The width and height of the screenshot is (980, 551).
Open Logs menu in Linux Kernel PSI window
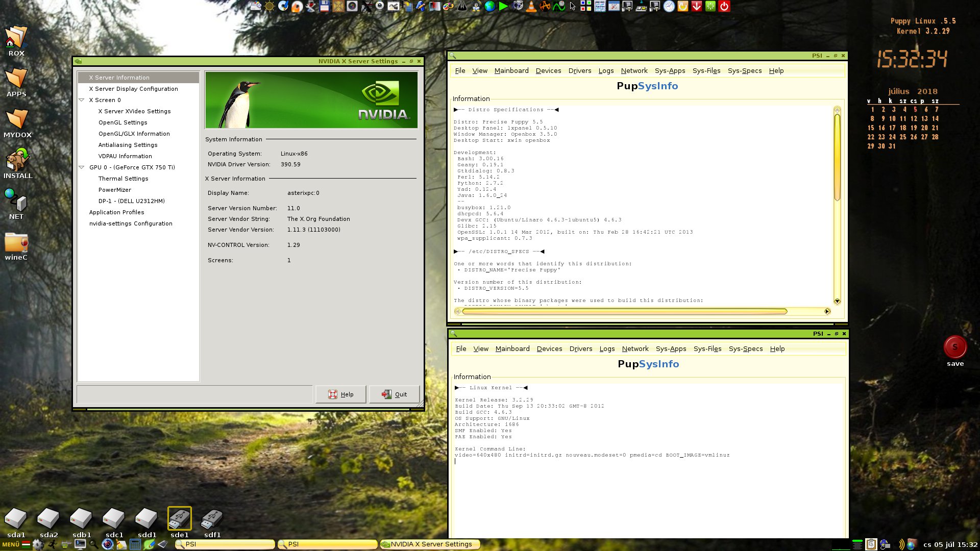point(607,349)
